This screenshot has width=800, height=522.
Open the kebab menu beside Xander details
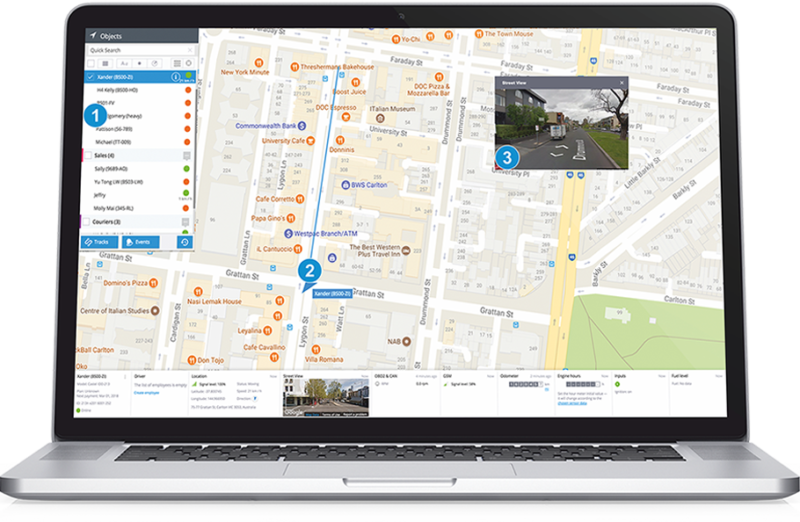[126, 377]
